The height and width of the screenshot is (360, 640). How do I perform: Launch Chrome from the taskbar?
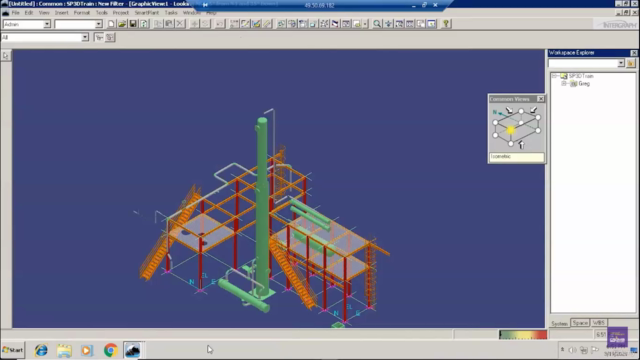pyautogui.click(x=110, y=350)
